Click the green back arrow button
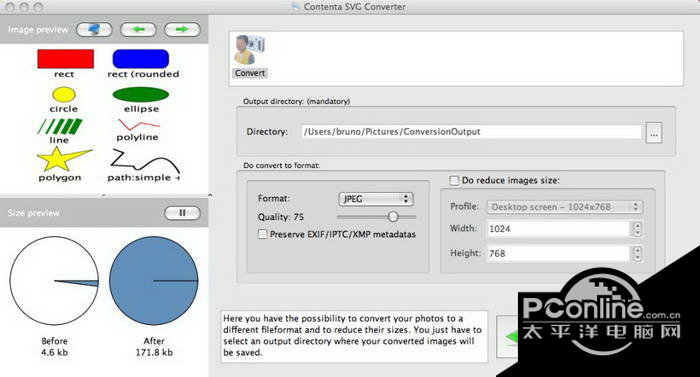Screen dimensions: 700x377 tap(508, 337)
